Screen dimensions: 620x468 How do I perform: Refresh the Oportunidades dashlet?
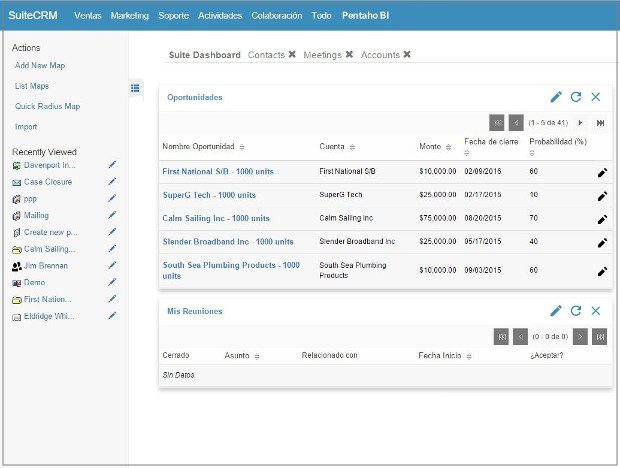(576, 97)
